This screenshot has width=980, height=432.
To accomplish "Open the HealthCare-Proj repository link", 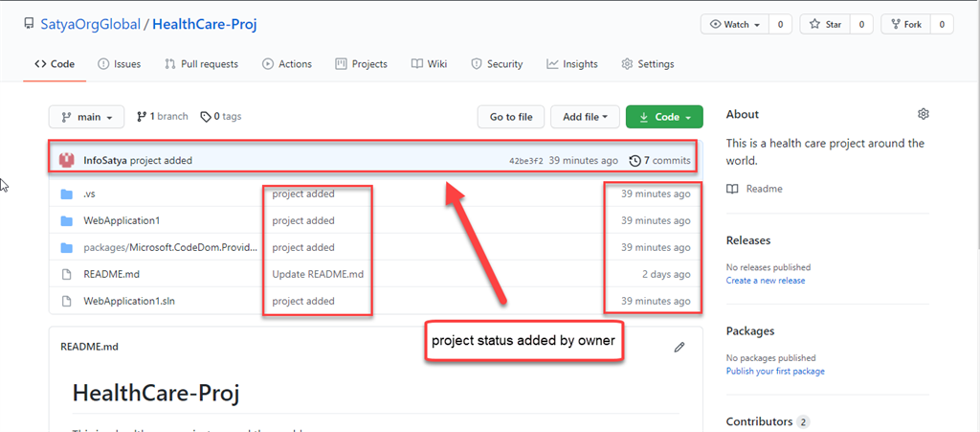I will [205, 24].
